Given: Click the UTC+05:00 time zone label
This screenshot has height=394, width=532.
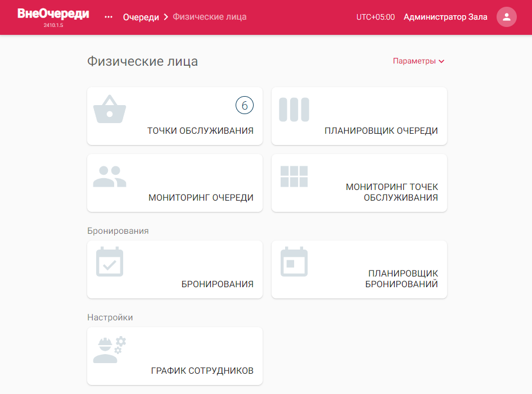Looking at the screenshot, I should (x=375, y=17).
